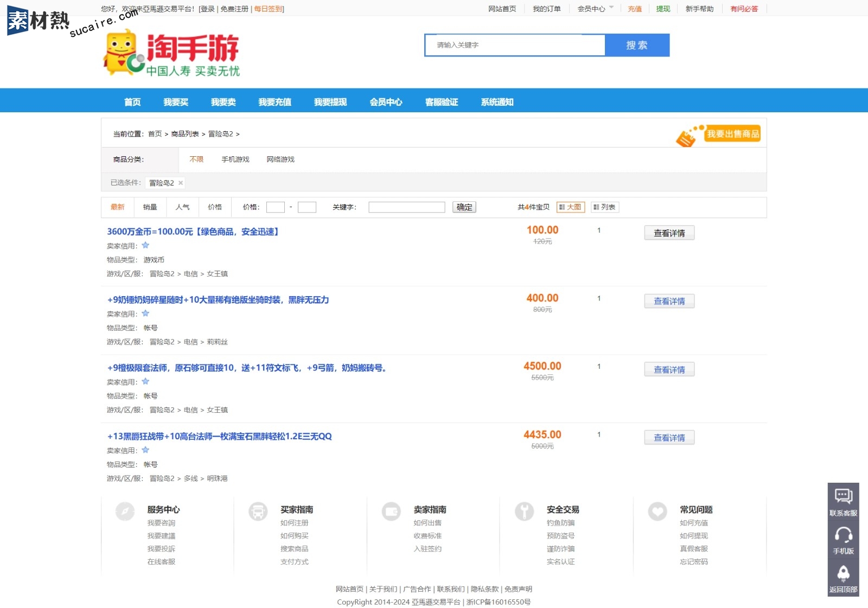Image resolution: width=868 pixels, height=608 pixels.
Task: Click the 安全交易 wrench icon
Action: click(x=525, y=511)
